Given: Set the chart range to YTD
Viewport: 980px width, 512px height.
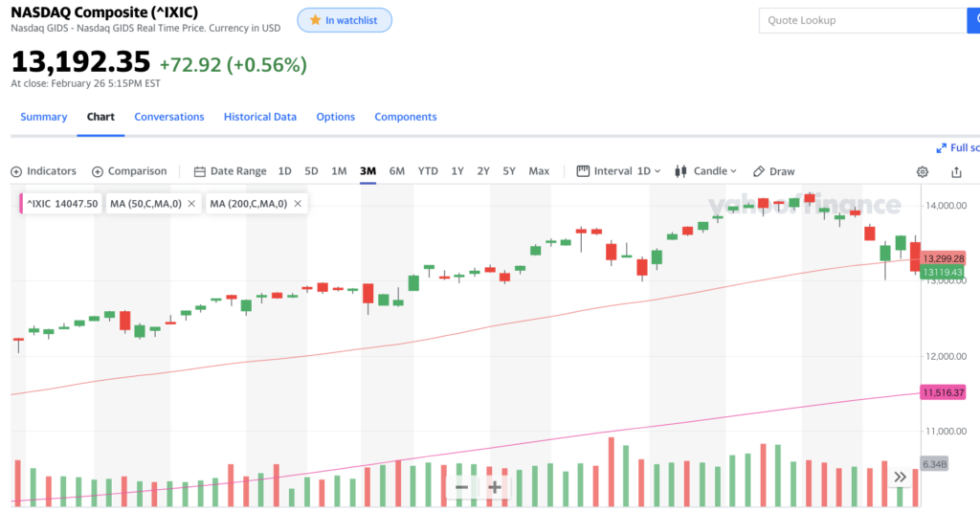Looking at the screenshot, I should point(428,171).
